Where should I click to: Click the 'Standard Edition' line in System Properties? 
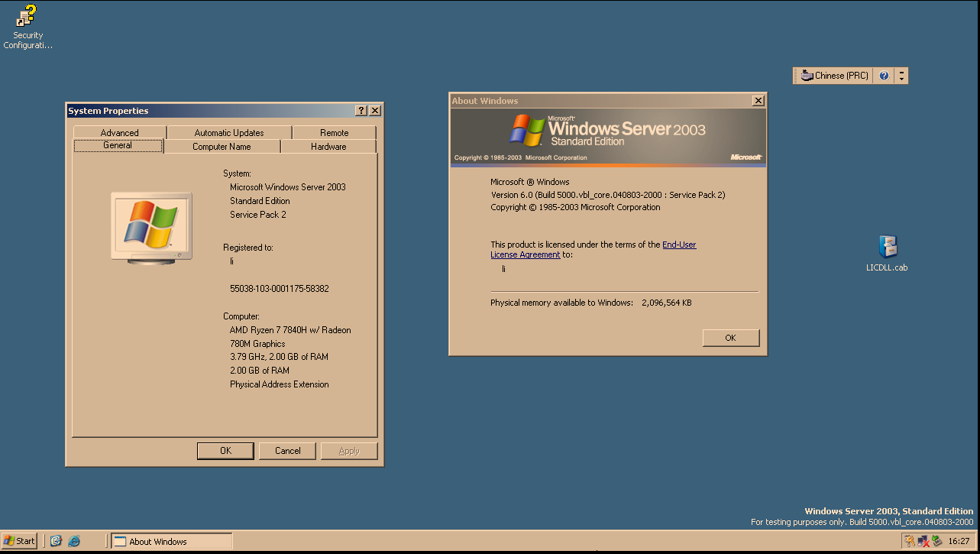tap(260, 201)
